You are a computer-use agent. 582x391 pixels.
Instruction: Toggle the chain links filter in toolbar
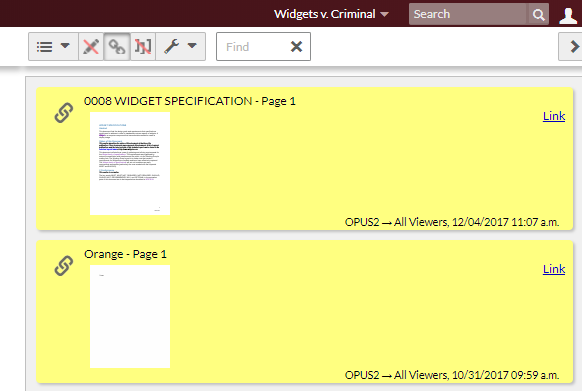117,46
